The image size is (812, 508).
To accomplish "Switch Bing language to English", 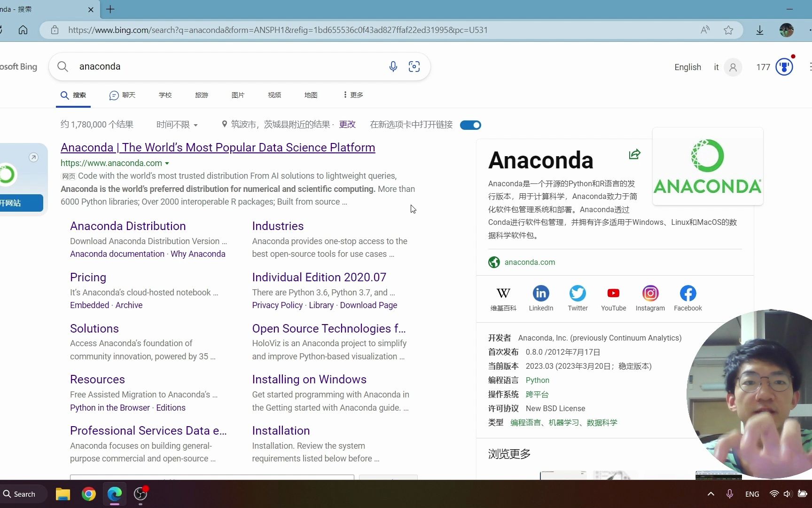I will pyautogui.click(x=687, y=67).
